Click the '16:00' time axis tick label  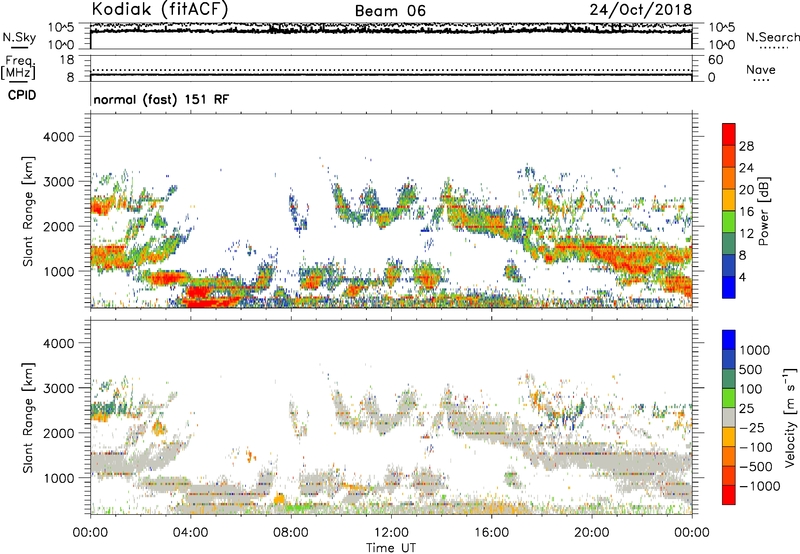[491, 533]
